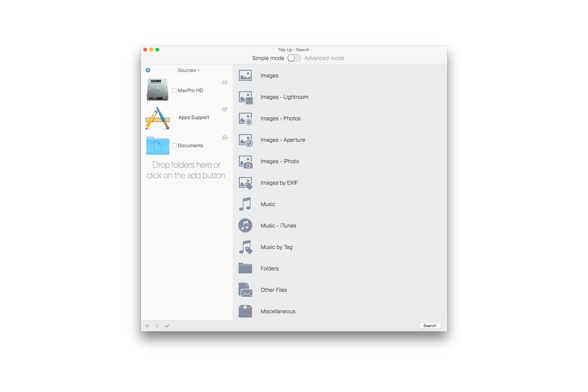Click the checkmark button in bottom bar
The height and width of the screenshot is (392, 588).
click(x=167, y=326)
